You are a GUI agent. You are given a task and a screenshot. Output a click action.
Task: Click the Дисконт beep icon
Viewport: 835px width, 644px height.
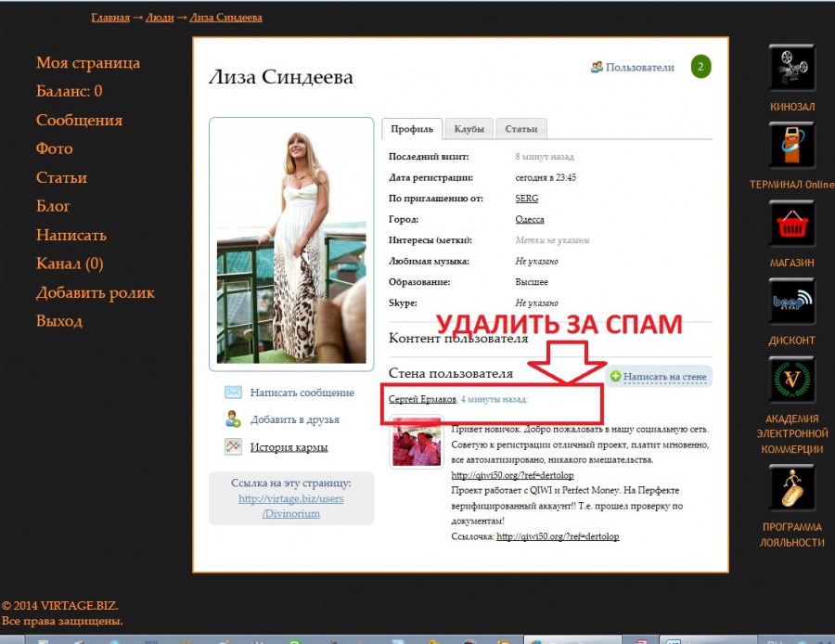(x=791, y=302)
